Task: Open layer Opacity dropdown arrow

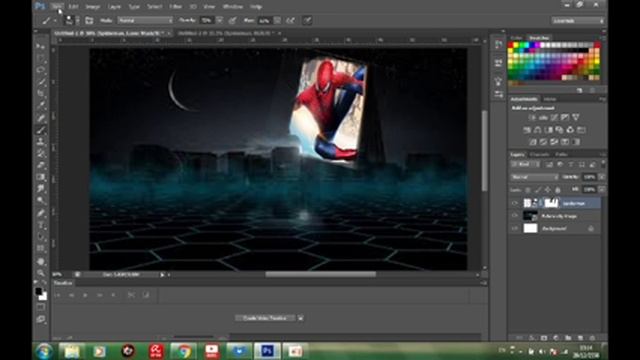Action: pos(601,177)
